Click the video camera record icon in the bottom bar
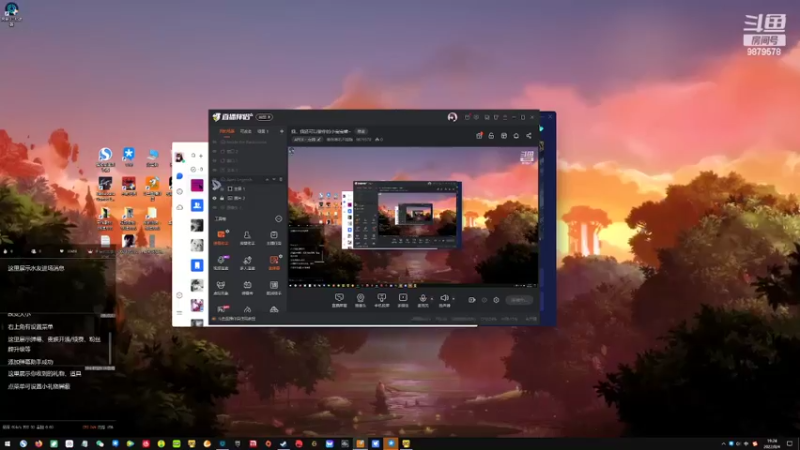The width and height of the screenshot is (800, 450). pyautogui.click(x=471, y=300)
